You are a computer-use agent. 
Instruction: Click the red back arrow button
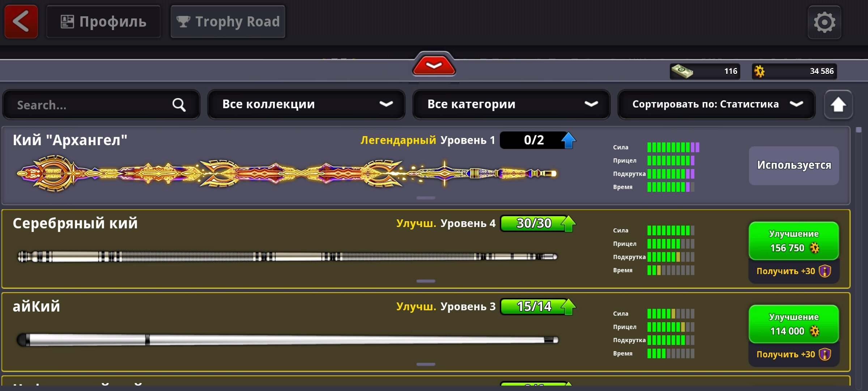pos(21,22)
